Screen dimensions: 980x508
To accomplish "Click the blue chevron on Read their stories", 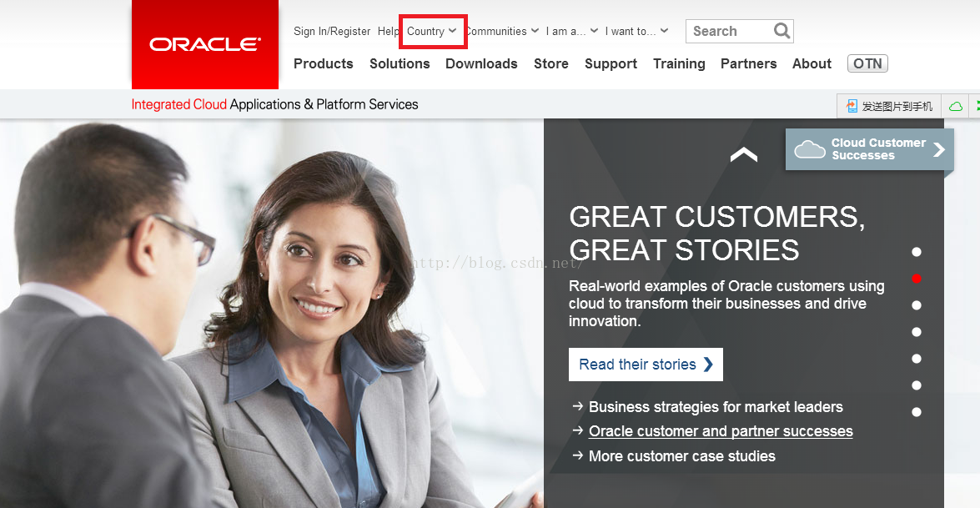I will click(x=708, y=365).
